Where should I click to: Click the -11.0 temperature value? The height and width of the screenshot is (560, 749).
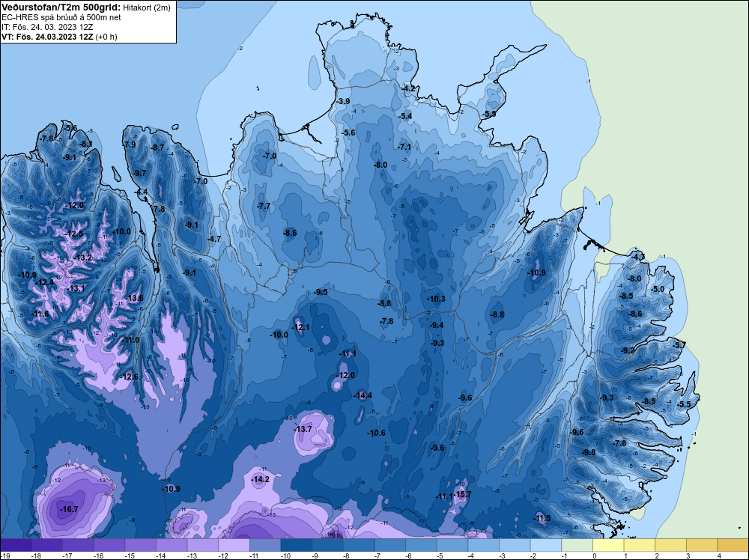pyautogui.click(x=130, y=341)
